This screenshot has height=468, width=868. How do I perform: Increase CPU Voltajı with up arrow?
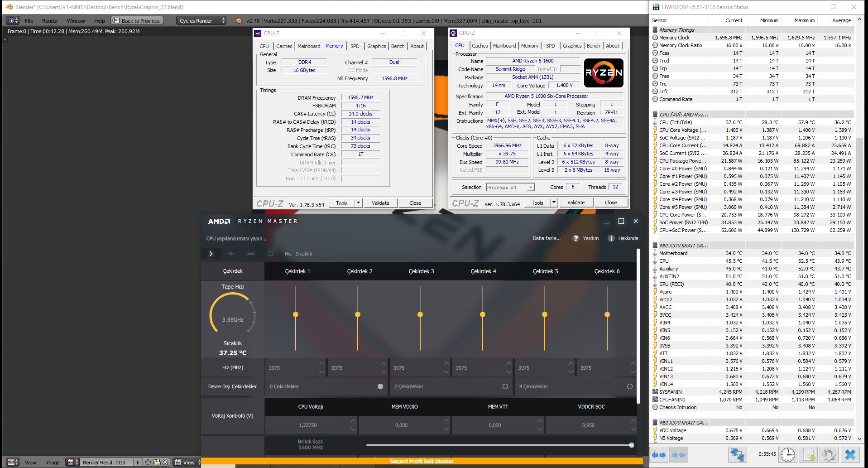(353, 421)
